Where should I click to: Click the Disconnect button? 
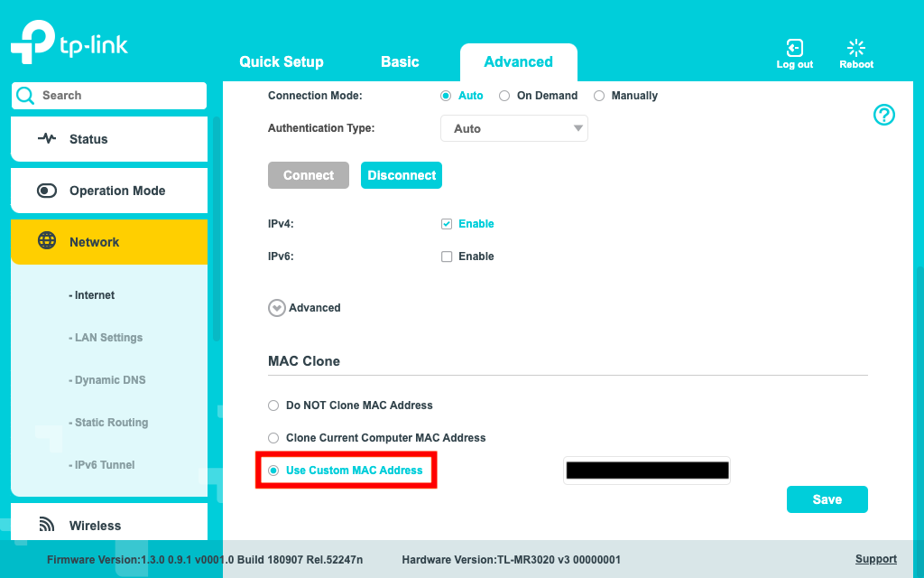(402, 175)
